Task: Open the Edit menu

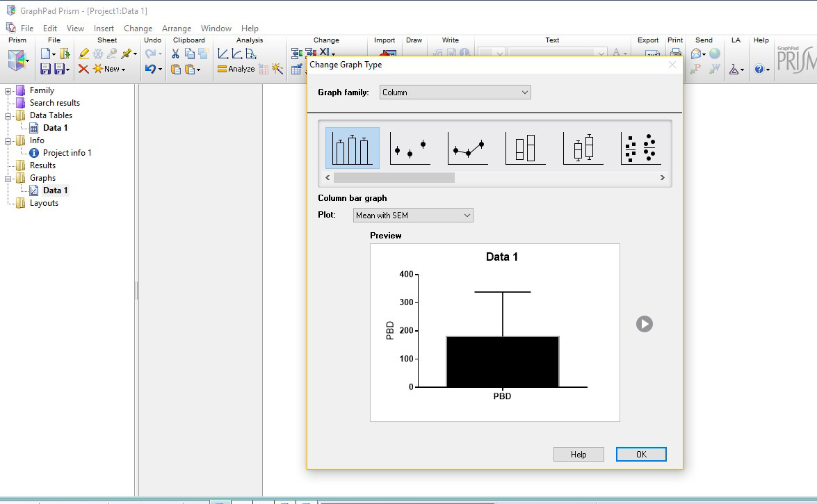Action: [50, 28]
